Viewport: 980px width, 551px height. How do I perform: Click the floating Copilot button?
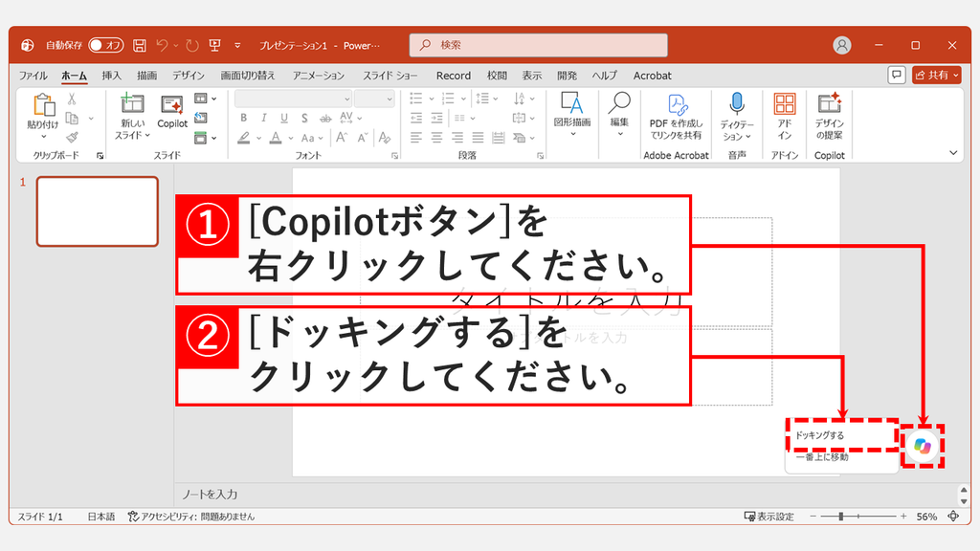click(923, 446)
